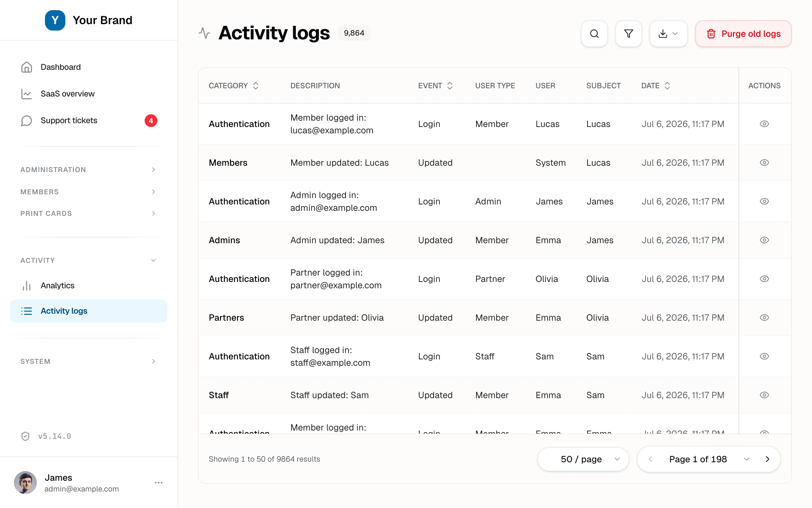Open Analytics in sidebar

tap(88, 285)
